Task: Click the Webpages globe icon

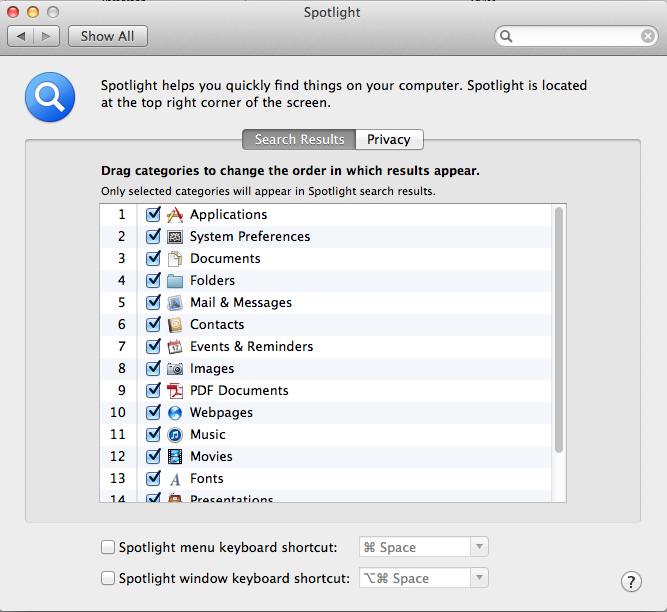Action: pos(175,413)
